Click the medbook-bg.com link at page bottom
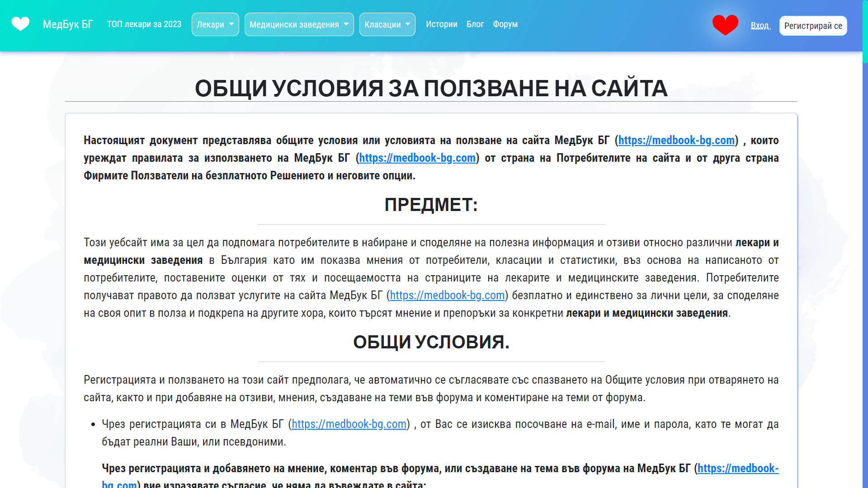 coord(736,469)
